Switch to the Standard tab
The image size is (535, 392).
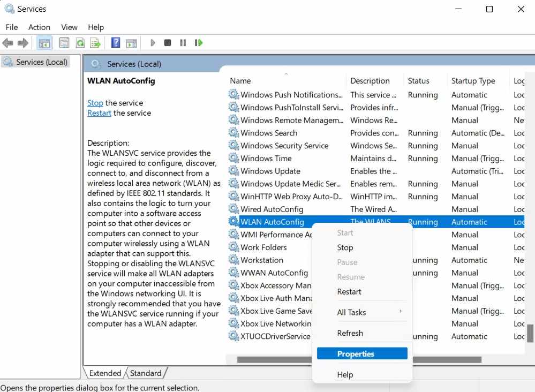click(x=146, y=373)
